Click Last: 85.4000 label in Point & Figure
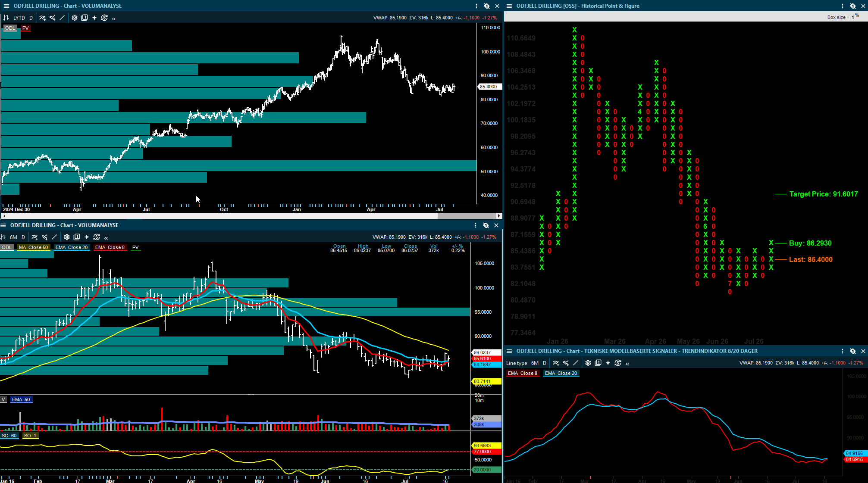 811,259
